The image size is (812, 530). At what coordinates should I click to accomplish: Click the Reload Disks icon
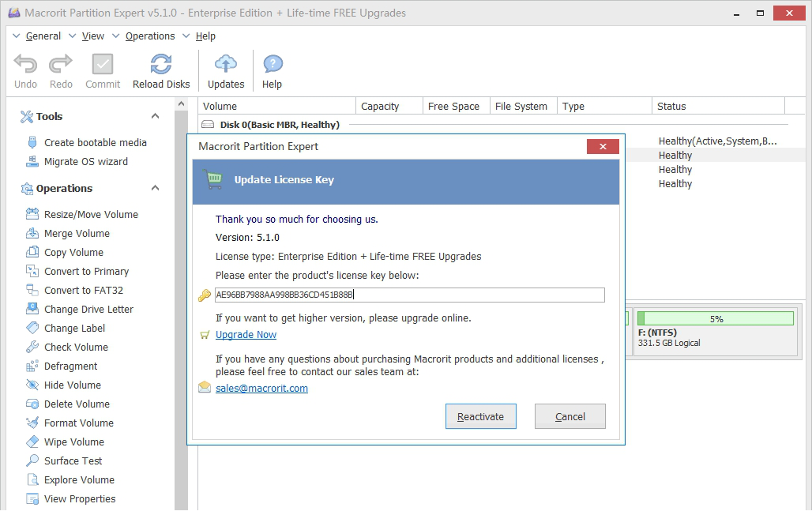[161, 64]
